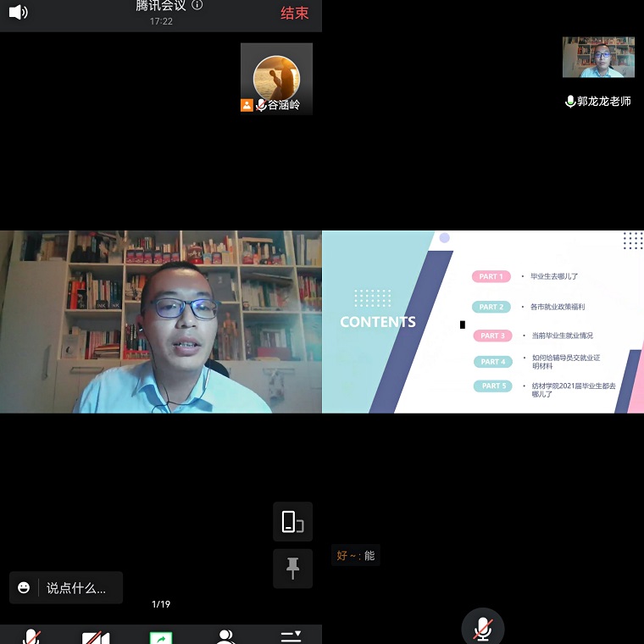Screen dimensions: 644x644
Task: Open the emoji picker in chat bar
Action: coord(24,587)
